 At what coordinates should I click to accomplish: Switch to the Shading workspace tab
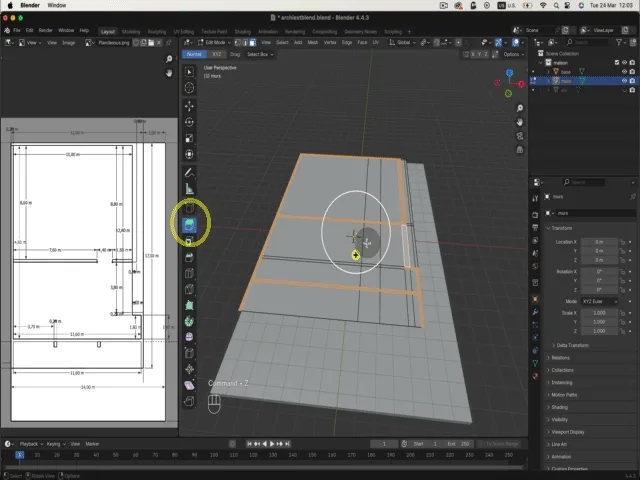243,31
